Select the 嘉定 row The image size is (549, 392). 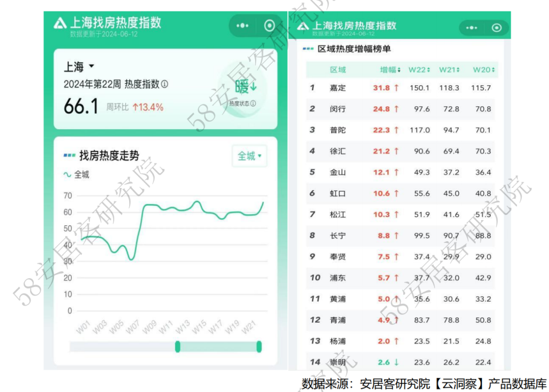click(x=400, y=88)
